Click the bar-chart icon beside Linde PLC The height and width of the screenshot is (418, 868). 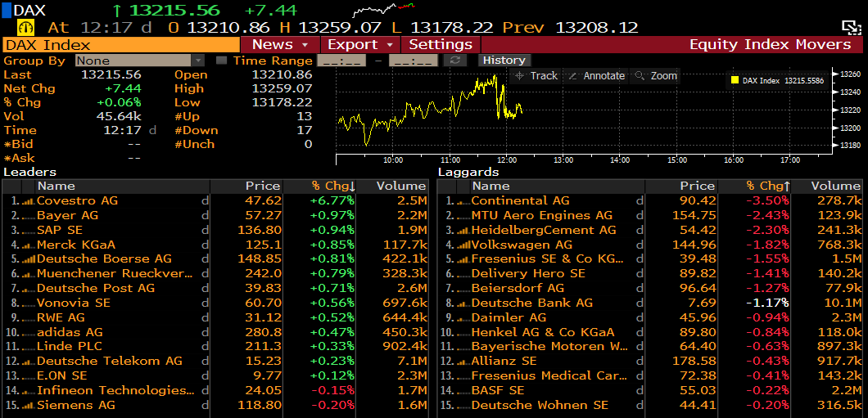[x=28, y=347]
